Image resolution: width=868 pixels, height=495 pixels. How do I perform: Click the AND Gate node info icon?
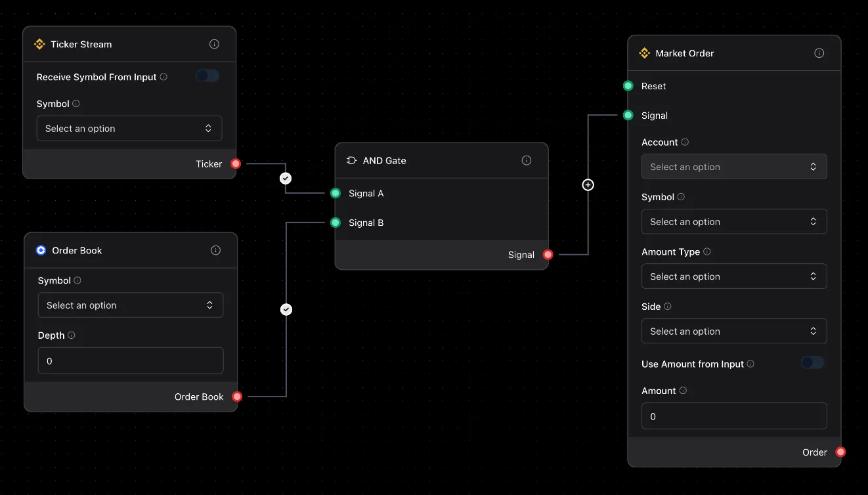click(x=526, y=160)
